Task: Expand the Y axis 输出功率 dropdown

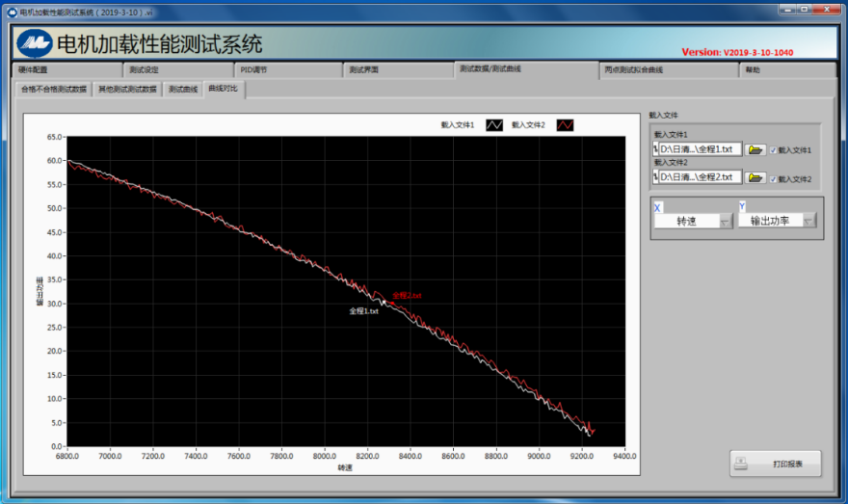Action: coord(808,222)
